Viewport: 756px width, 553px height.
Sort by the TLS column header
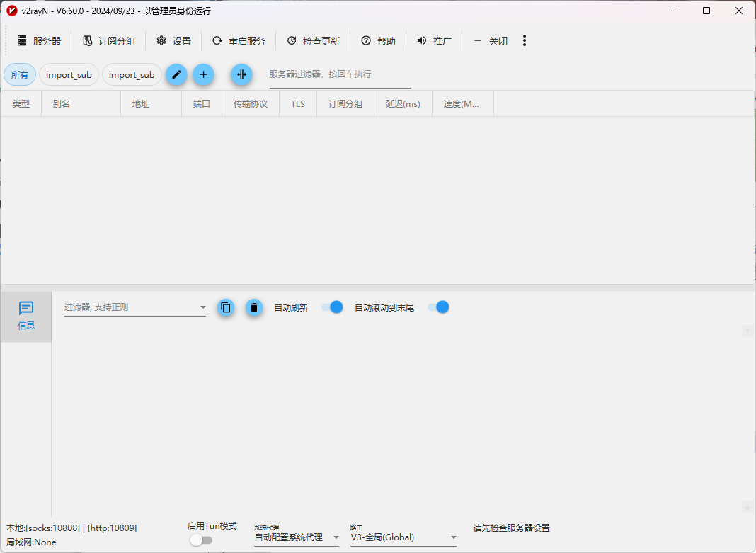[x=298, y=103]
